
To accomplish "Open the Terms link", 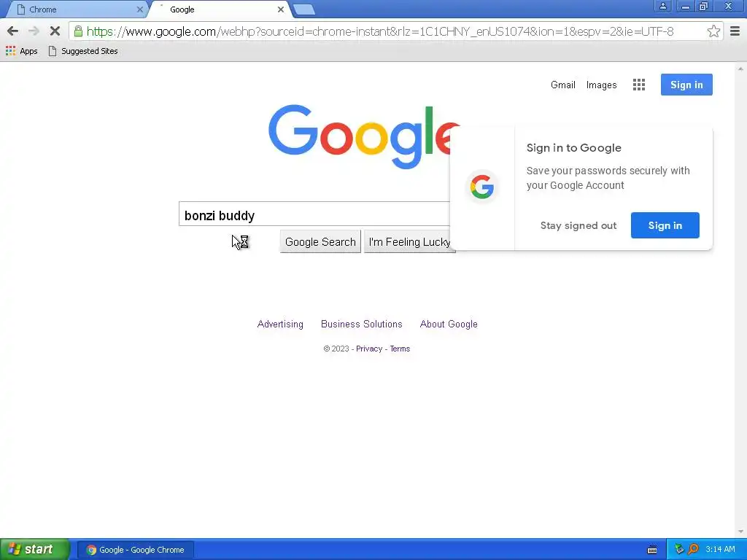I will [400, 349].
